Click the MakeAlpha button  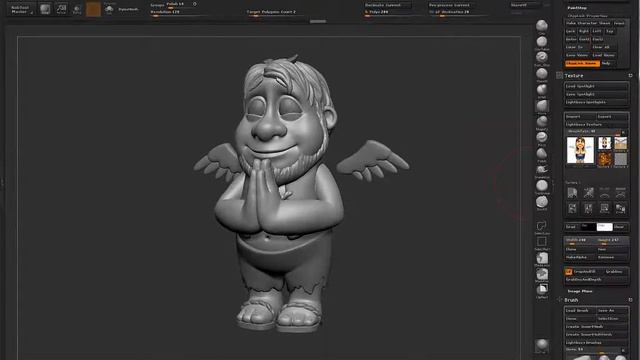coord(580,257)
